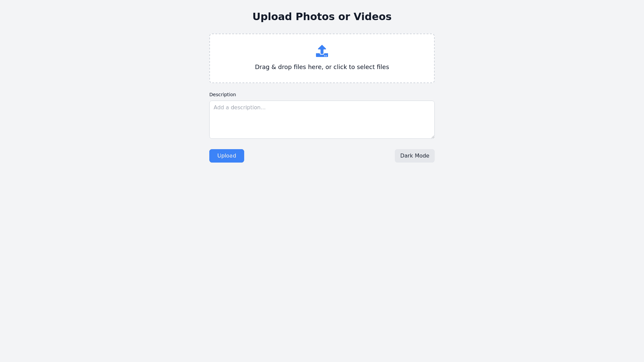Click the blue upload arrow icon
The height and width of the screenshot is (362, 644).
pyautogui.click(x=322, y=49)
